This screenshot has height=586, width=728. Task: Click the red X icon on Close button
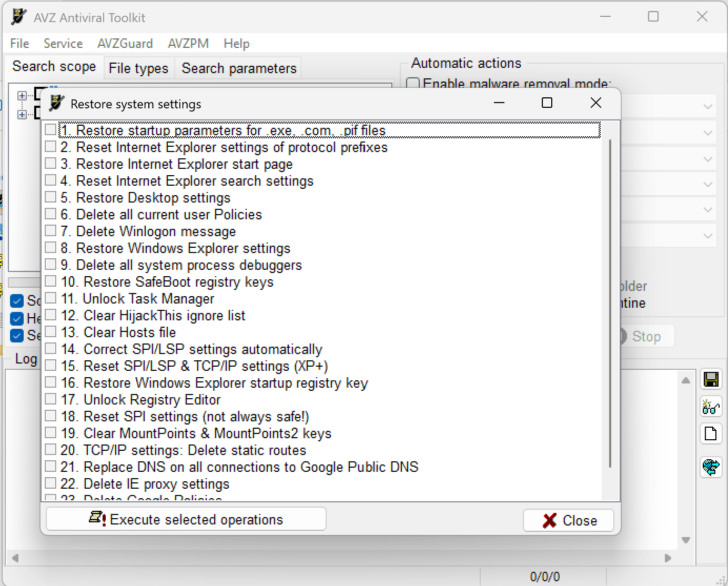pos(549,520)
